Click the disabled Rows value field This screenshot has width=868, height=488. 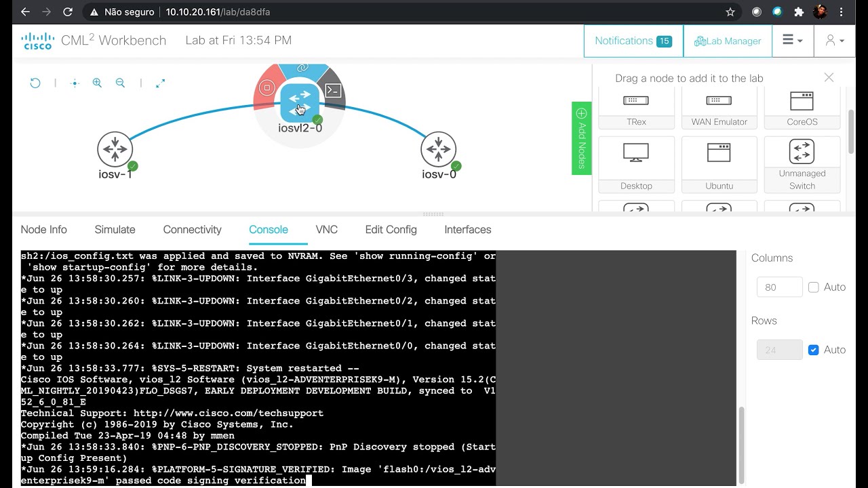tap(779, 350)
